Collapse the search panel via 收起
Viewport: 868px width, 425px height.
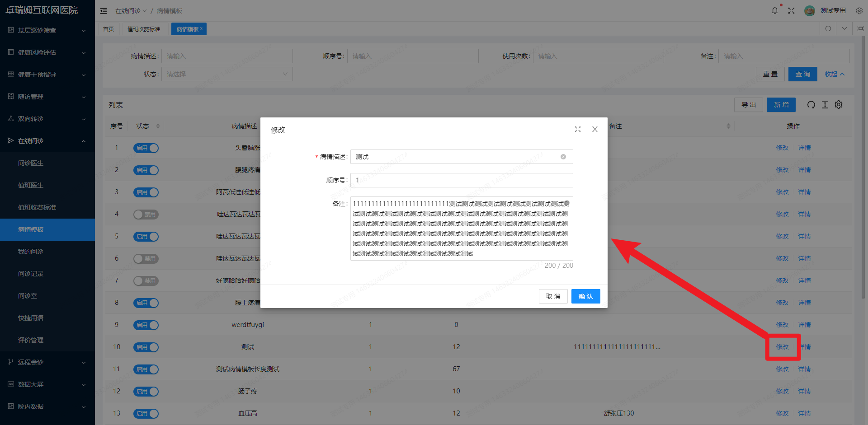(834, 74)
